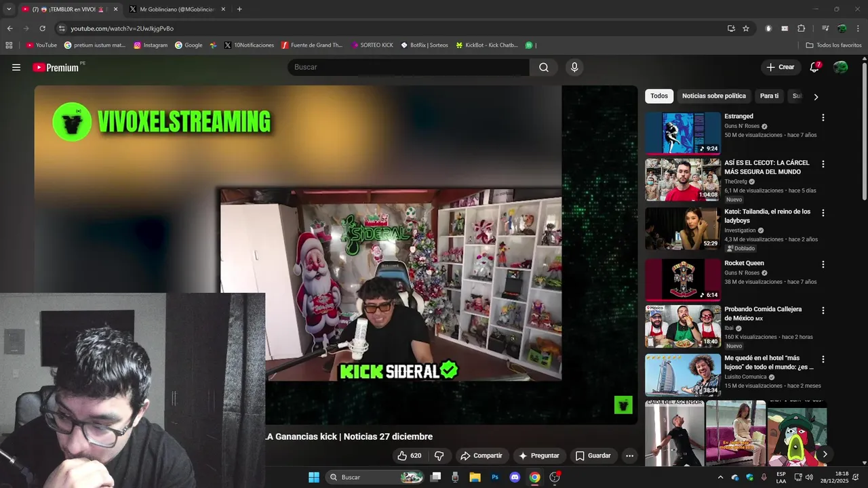Close the Mr Goblinciano X tab

click(x=223, y=9)
